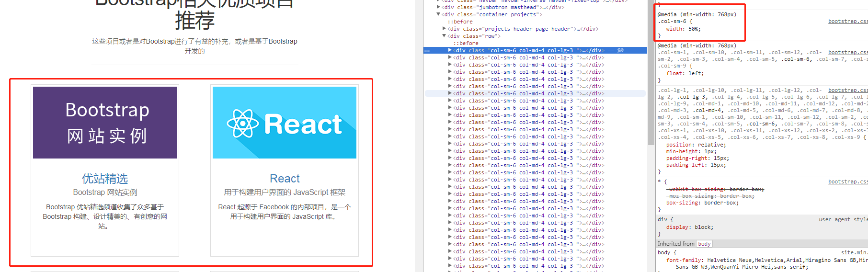
Task: Click the 'user agent style' label
Action: click(x=843, y=219)
